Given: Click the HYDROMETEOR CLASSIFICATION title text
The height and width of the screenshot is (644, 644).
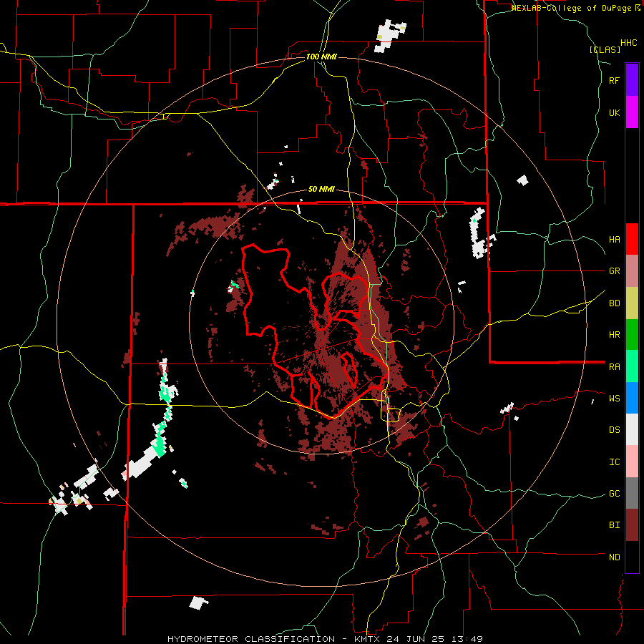Looking at the screenshot, I should coord(251,639).
